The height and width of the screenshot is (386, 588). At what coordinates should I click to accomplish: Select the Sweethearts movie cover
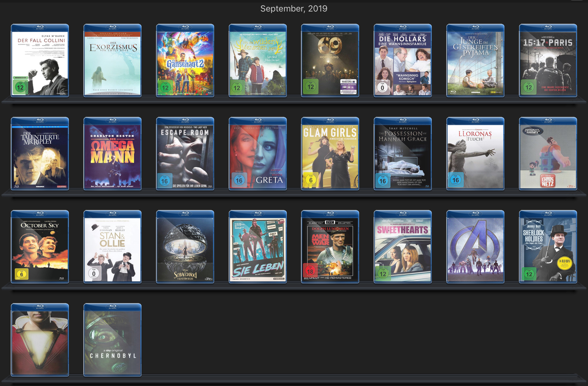[403, 247]
